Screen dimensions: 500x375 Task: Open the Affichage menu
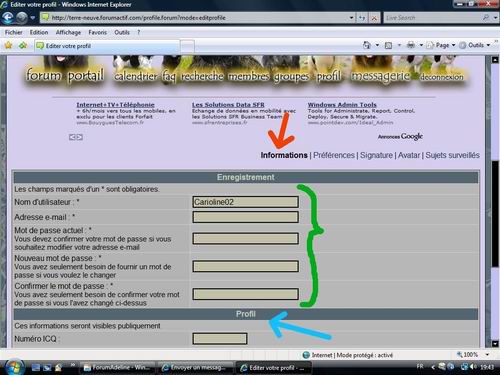(68, 32)
